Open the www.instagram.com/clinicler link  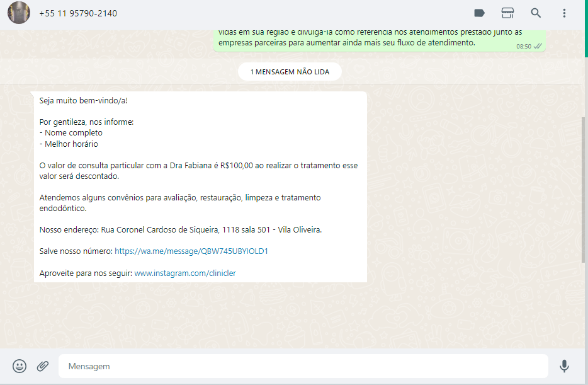tap(185, 273)
